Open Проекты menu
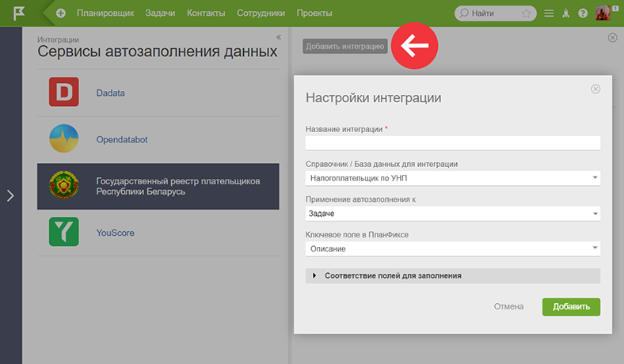 (x=314, y=13)
